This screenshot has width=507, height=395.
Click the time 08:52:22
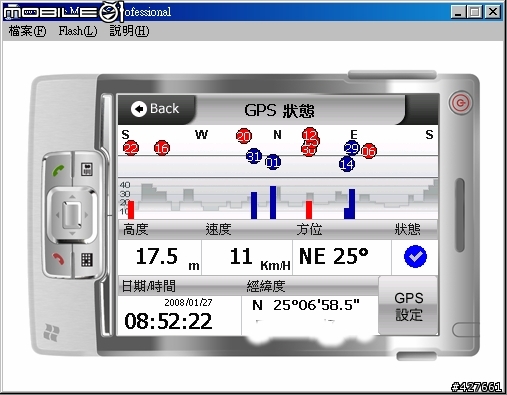168,321
